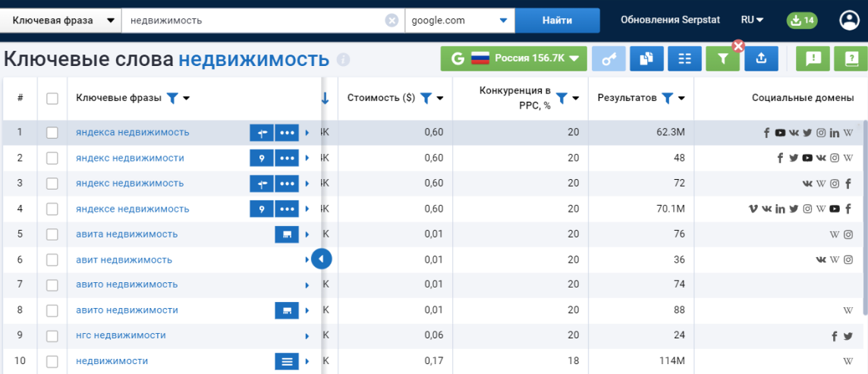Open the green filter toolbar button
This screenshot has height=374, width=868.
[722, 58]
